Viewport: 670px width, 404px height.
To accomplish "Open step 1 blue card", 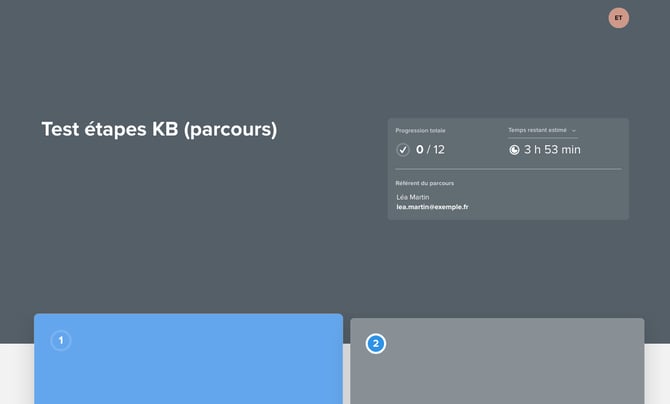I will tap(188, 359).
